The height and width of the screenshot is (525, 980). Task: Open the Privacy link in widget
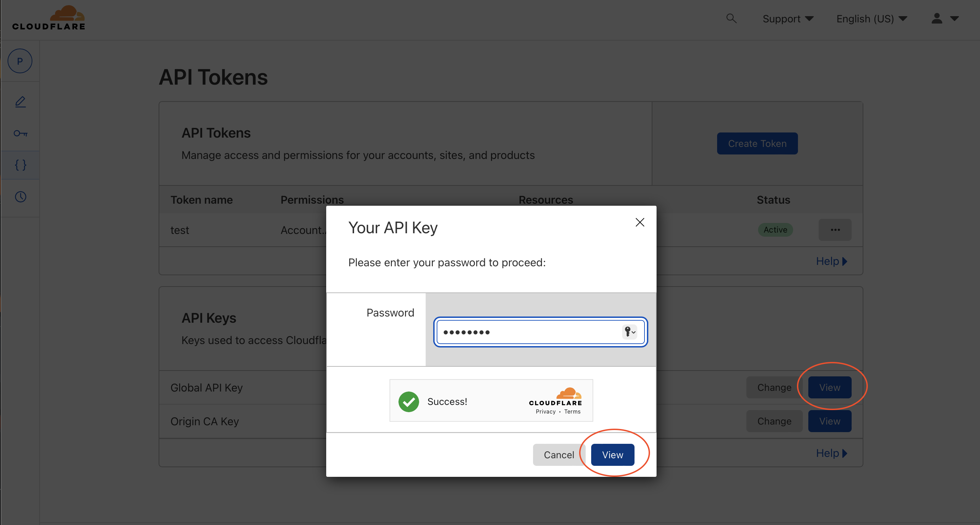pos(545,411)
